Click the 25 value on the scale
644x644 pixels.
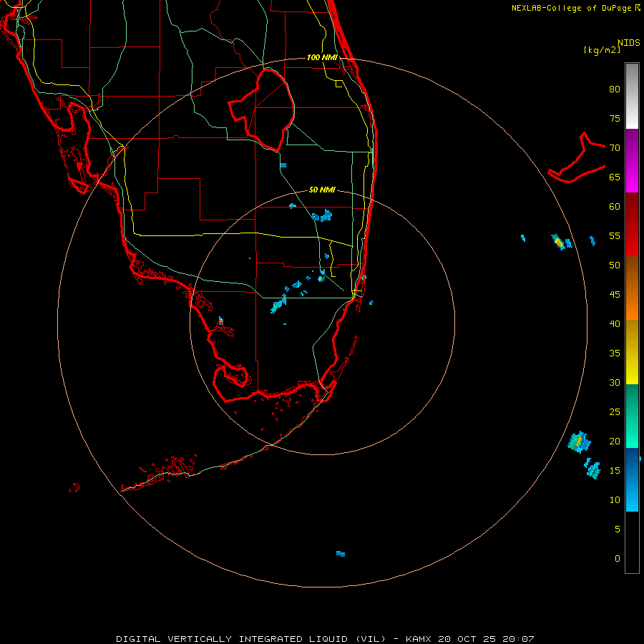615,412
